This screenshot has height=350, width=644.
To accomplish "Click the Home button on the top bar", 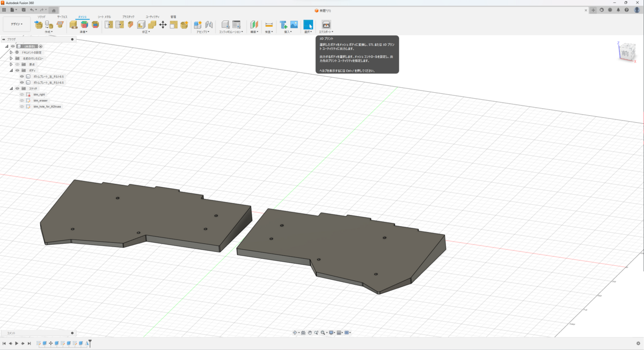I will (53, 10).
